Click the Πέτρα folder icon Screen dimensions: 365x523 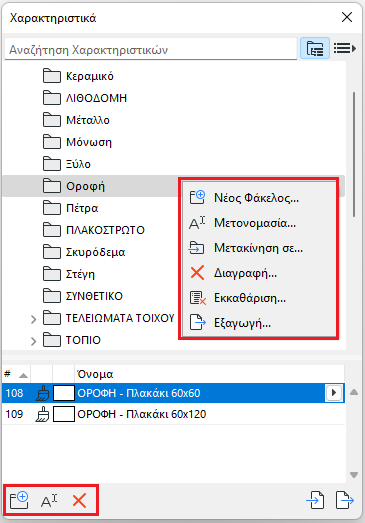[x=52, y=208]
